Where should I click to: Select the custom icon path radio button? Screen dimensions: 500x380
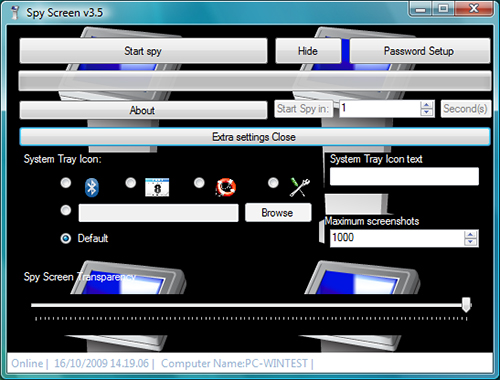tap(66, 210)
